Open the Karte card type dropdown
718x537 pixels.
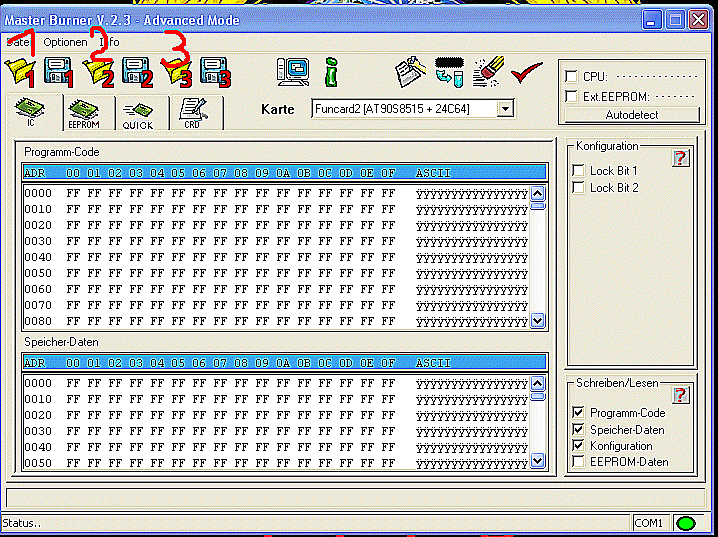(x=505, y=108)
